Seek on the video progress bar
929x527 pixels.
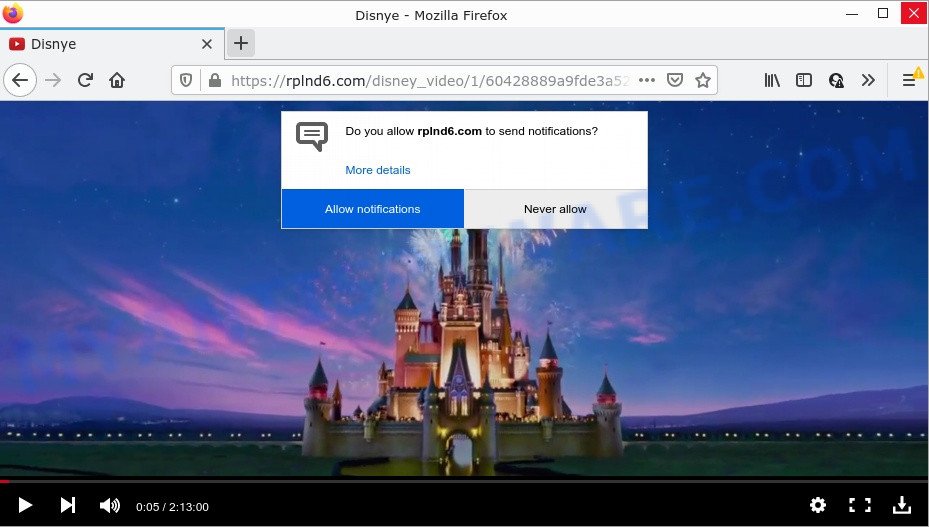464,481
